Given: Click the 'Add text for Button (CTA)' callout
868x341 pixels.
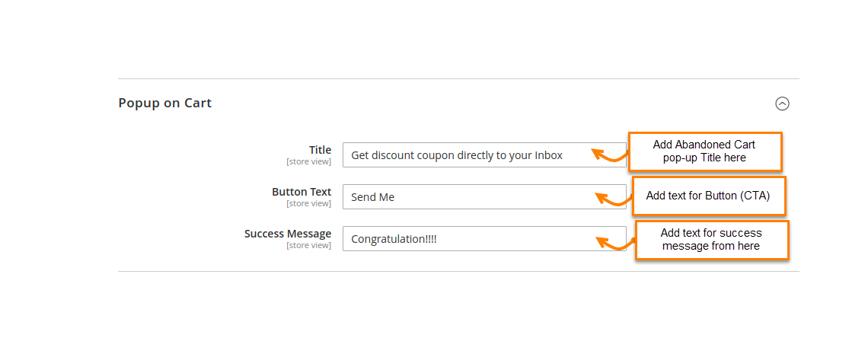Looking at the screenshot, I should tap(708, 196).
